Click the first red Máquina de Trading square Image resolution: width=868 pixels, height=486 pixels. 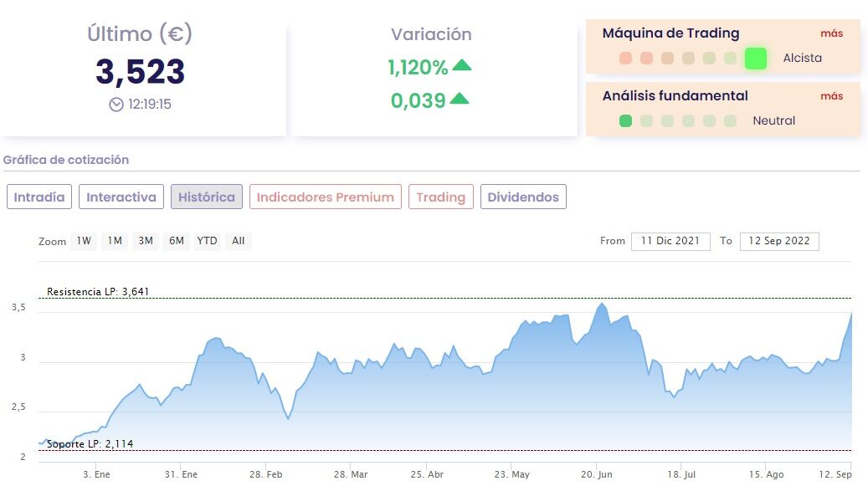tap(625, 59)
